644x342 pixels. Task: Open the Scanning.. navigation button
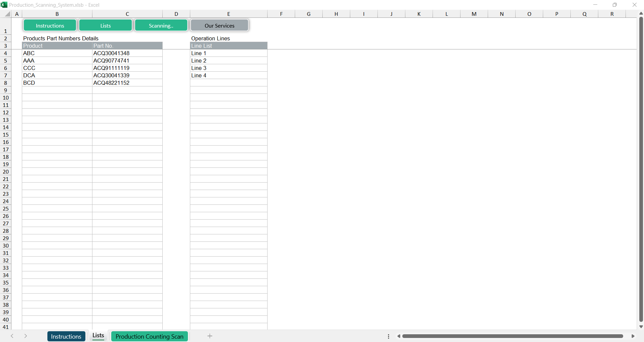pos(161,26)
